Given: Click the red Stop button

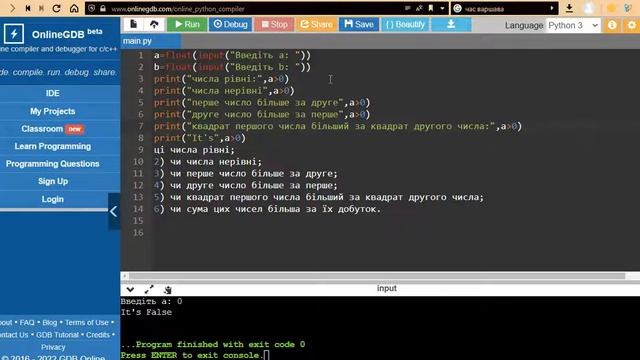Looking at the screenshot, I should pyautogui.click(x=274, y=24).
